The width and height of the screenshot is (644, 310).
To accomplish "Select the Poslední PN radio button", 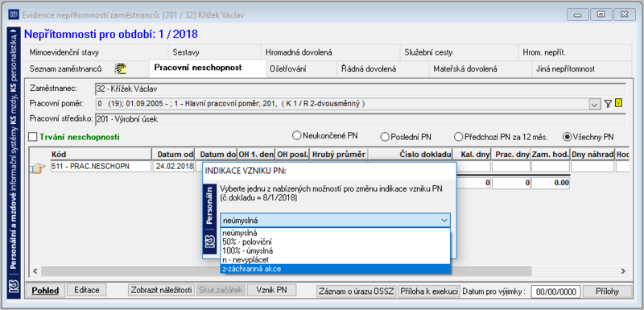I will [x=385, y=137].
